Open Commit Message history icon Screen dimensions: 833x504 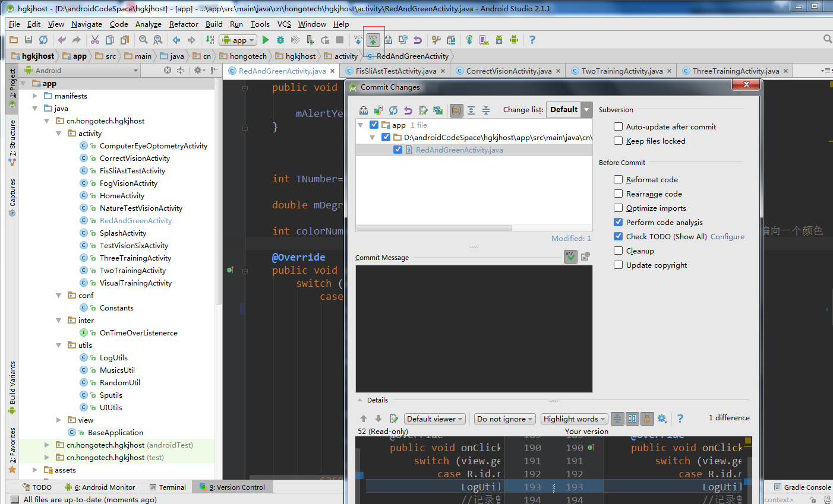[585, 256]
